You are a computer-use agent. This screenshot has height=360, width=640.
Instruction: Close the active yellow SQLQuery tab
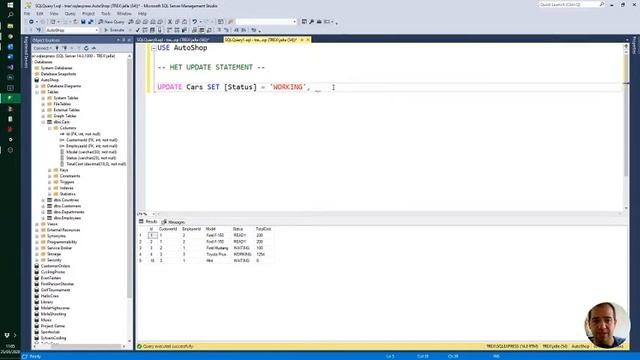[308, 40]
